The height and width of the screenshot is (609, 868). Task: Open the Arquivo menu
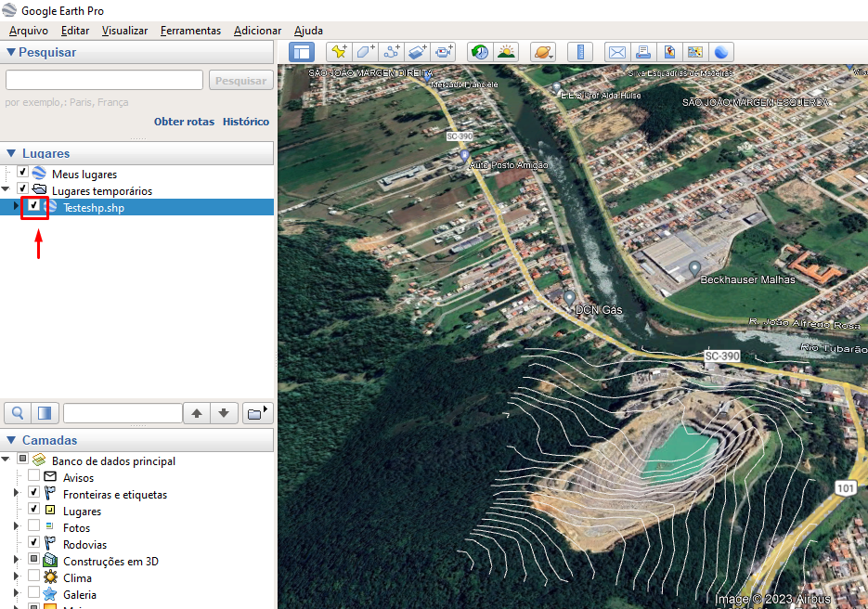tap(29, 31)
